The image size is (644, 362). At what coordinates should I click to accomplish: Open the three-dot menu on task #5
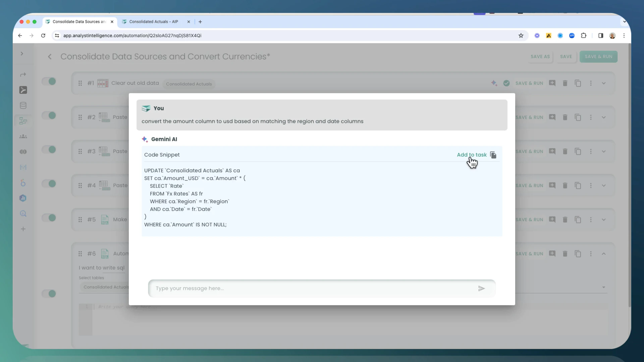tap(591, 220)
